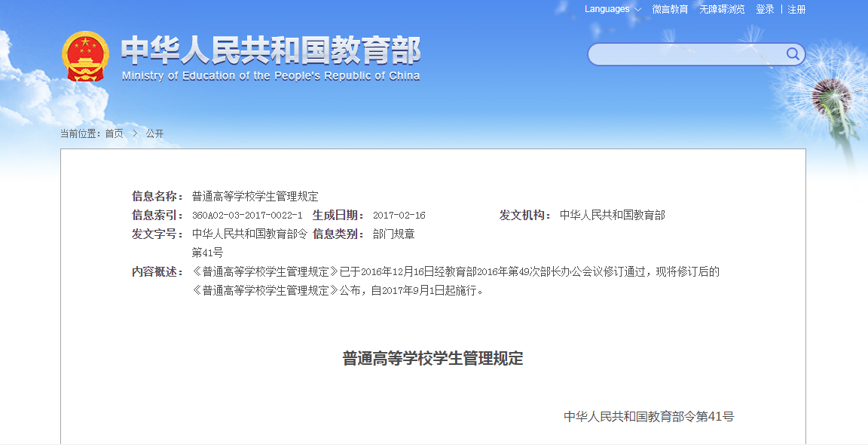Click the 内容概述 label
Screen dimensions: 868x447
tap(157, 272)
